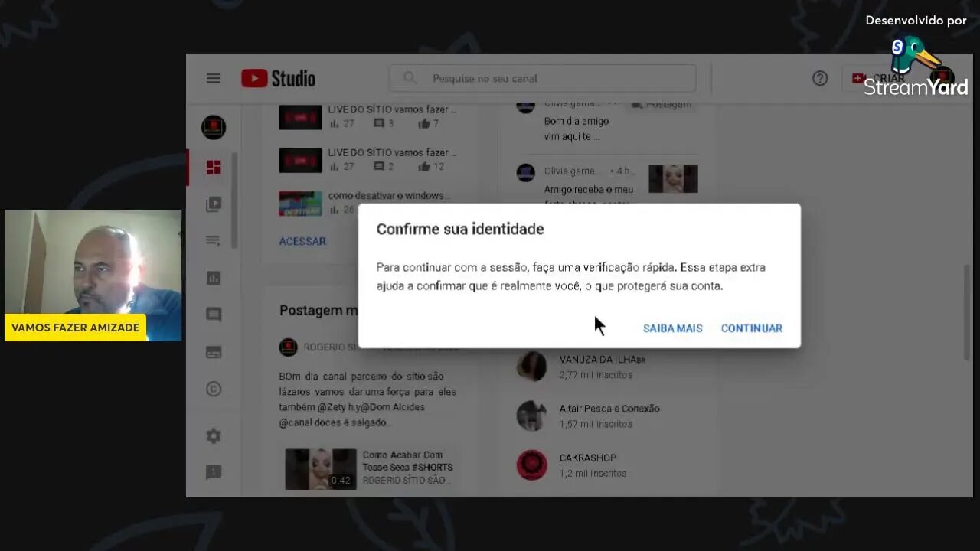Open the Subtitles icon in the sidebar

pos(214,352)
